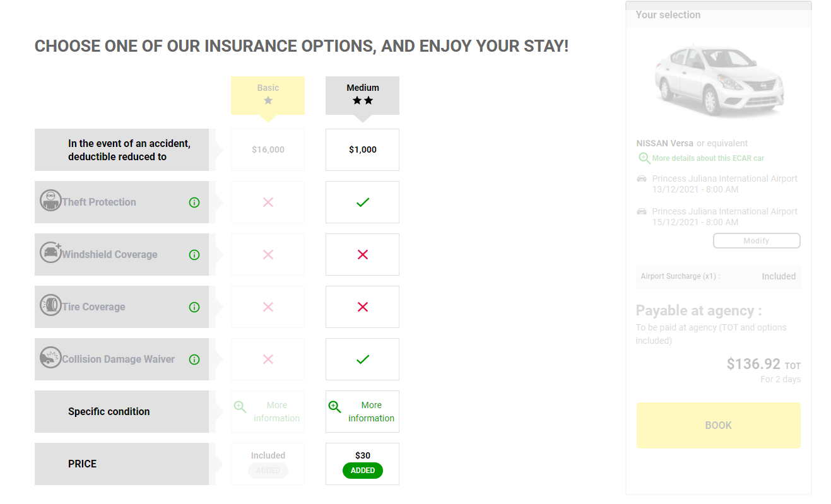Click the Windshield Coverage car icon
The height and width of the screenshot is (504, 831).
(x=50, y=254)
